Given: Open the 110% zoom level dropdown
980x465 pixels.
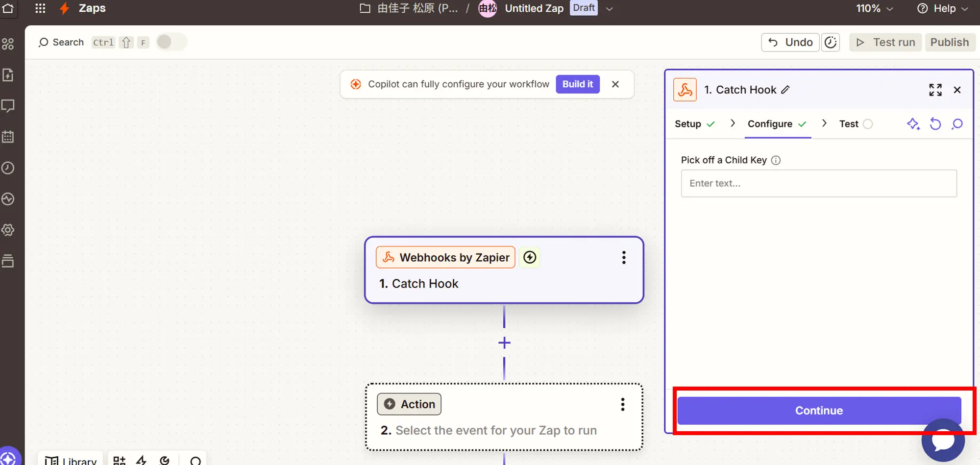Looking at the screenshot, I should [875, 8].
